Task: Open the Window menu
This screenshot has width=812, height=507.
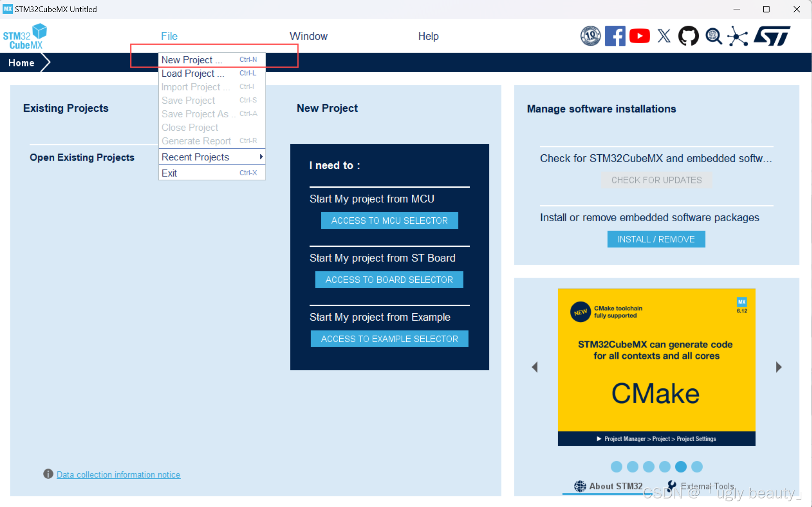Action: pos(308,36)
